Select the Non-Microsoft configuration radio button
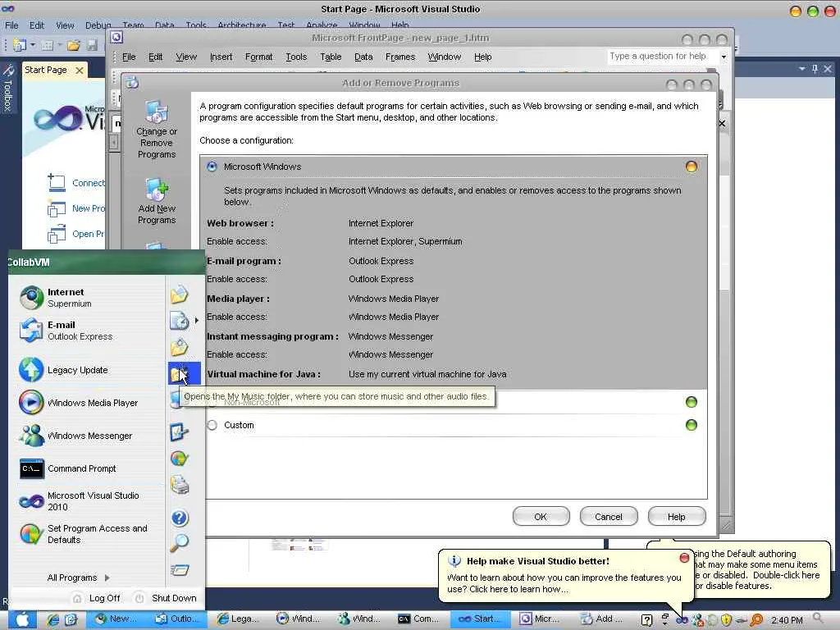The image size is (840, 630). click(212, 402)
